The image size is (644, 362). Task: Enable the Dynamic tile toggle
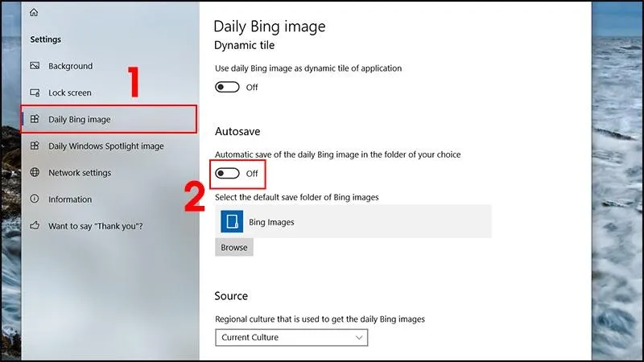tap(227, 87)
